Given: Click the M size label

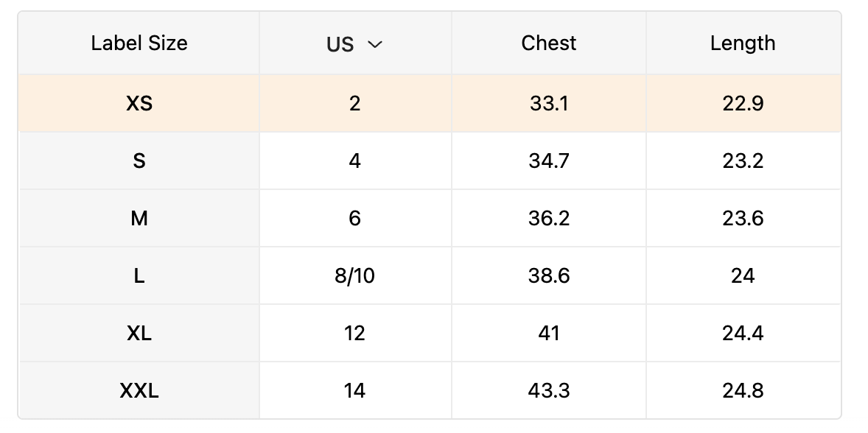Looking at the screenshot, I should (x=139, y=218).
